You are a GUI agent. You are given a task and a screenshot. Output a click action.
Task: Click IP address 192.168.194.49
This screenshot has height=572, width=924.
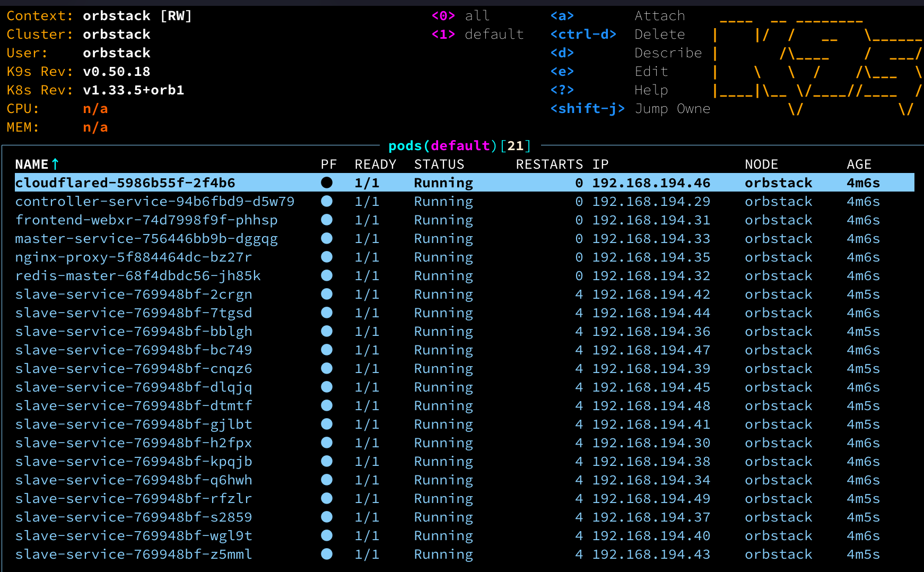coord(651,498)
